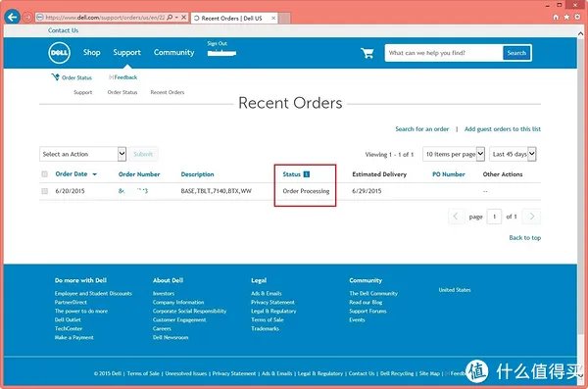Open the 10 items per page dropdown
Screen dimensions: 588x389
[x=454, y=154]
